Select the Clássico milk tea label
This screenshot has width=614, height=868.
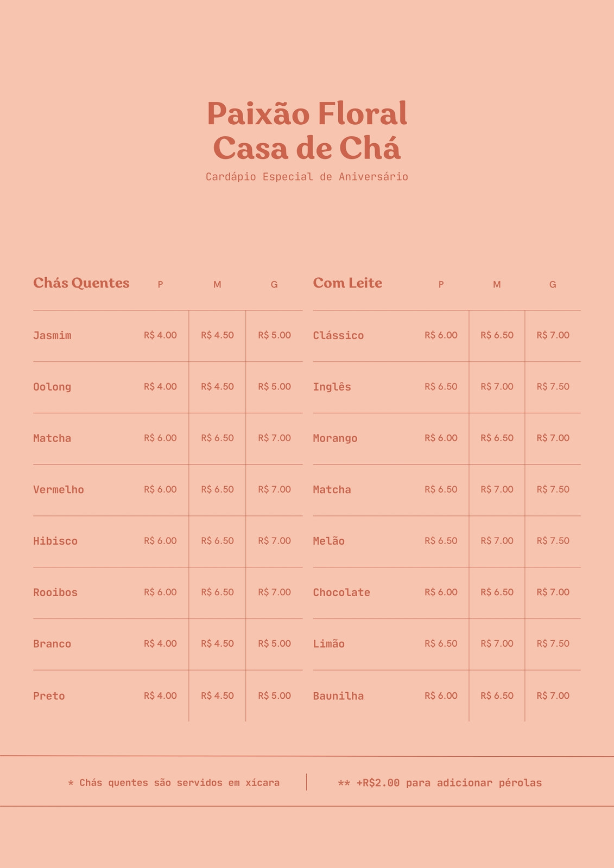(x=338, y=335)
